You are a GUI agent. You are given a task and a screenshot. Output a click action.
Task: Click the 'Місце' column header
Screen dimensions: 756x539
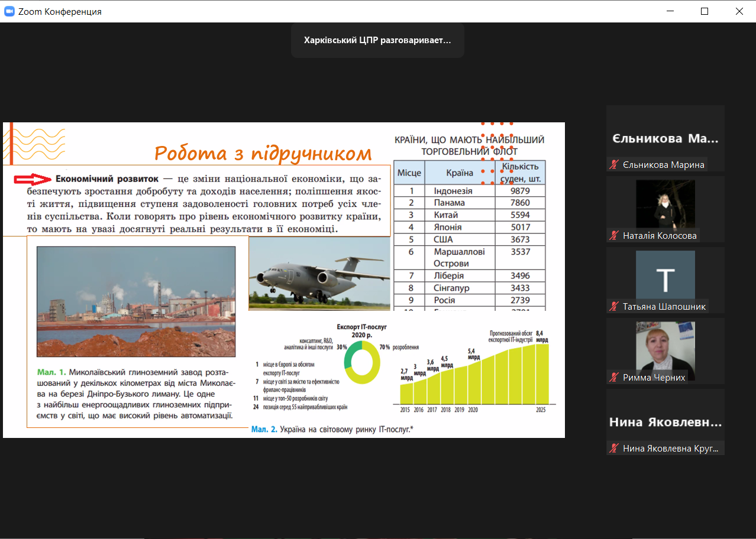409,173
